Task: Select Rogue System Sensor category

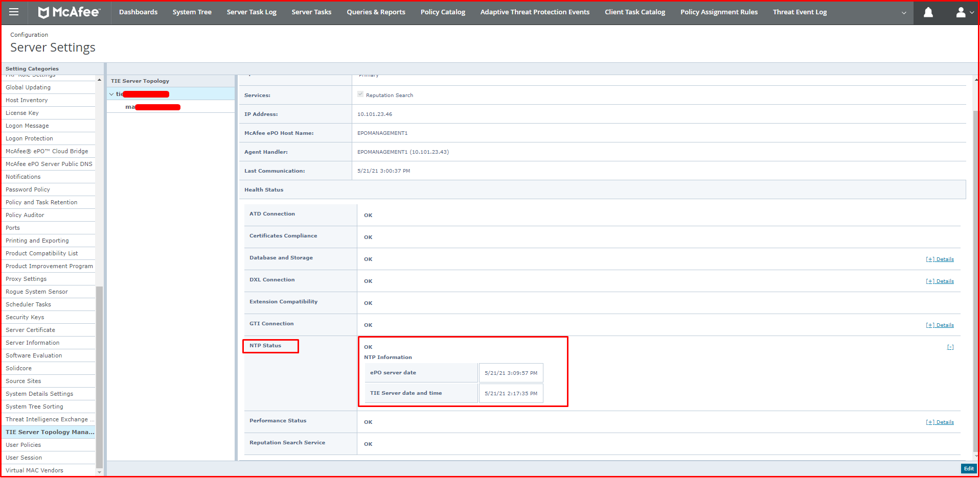Action: click(48, 292)
